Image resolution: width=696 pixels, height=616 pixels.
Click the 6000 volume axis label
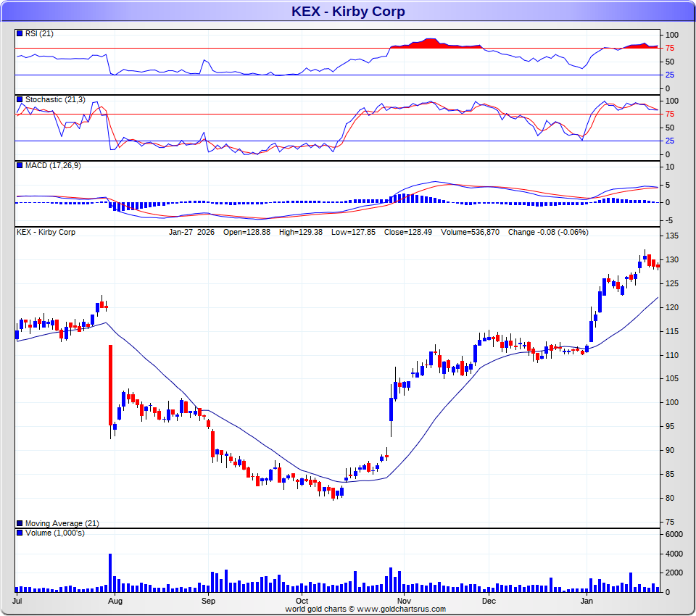point(674,534)
